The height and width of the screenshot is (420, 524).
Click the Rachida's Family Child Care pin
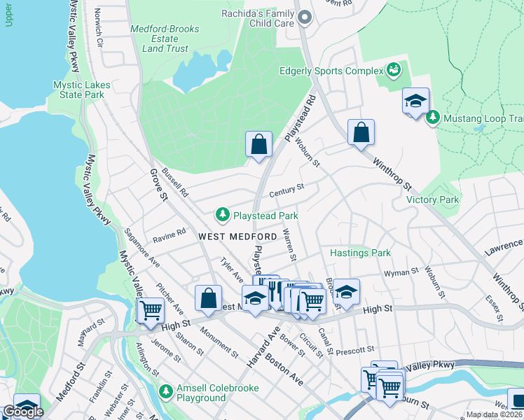pos(305,18)
